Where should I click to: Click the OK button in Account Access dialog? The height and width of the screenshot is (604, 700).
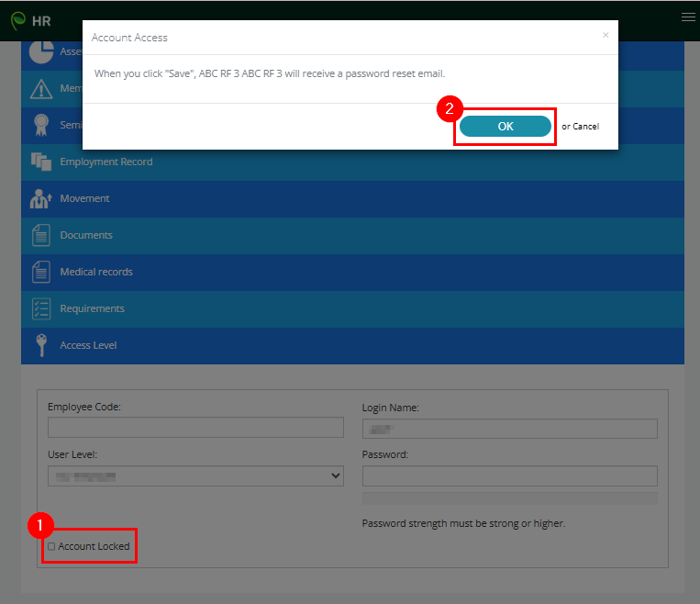pyautogui.click(x=505, y=127)
